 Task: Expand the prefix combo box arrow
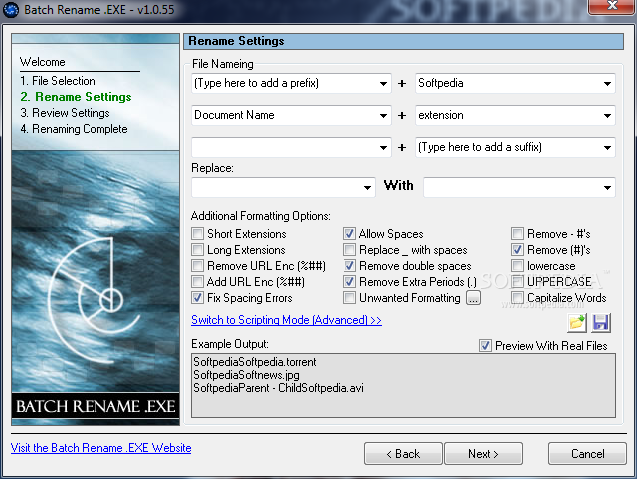click(383, 84)
